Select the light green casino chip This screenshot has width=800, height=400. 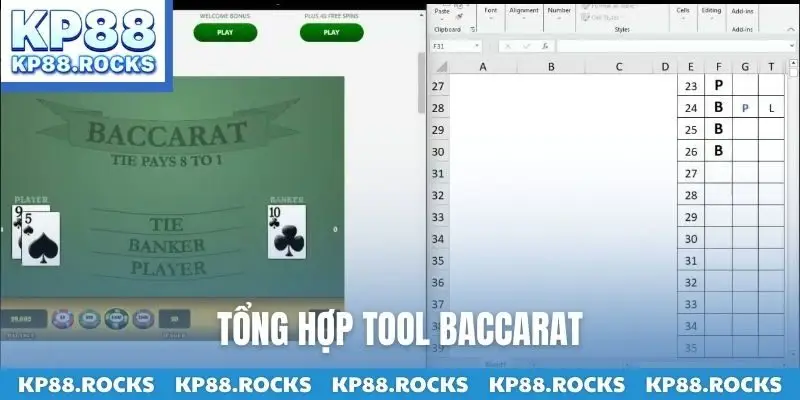(x=89, y=319)
